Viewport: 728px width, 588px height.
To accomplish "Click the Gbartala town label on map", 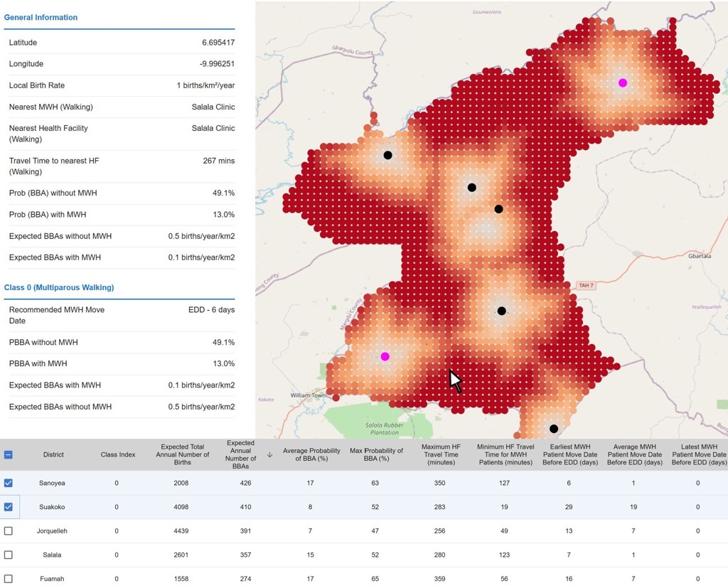I will pyautogui.click(x=700, y=256).
